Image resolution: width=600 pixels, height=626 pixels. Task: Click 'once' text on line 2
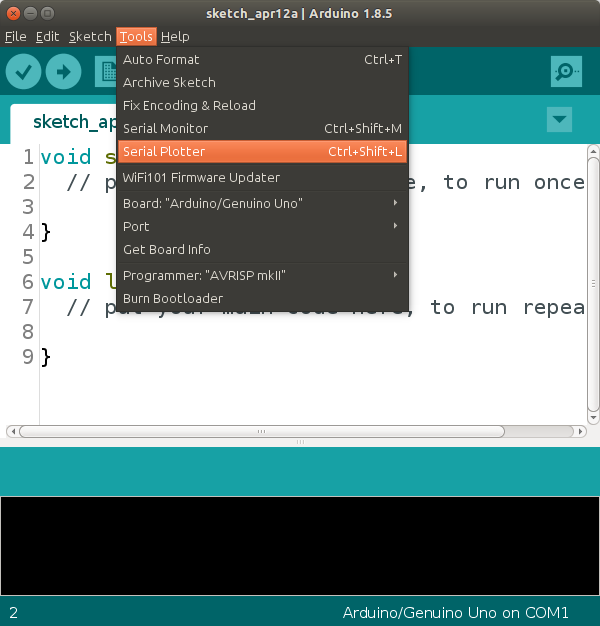tap(559, 182)
